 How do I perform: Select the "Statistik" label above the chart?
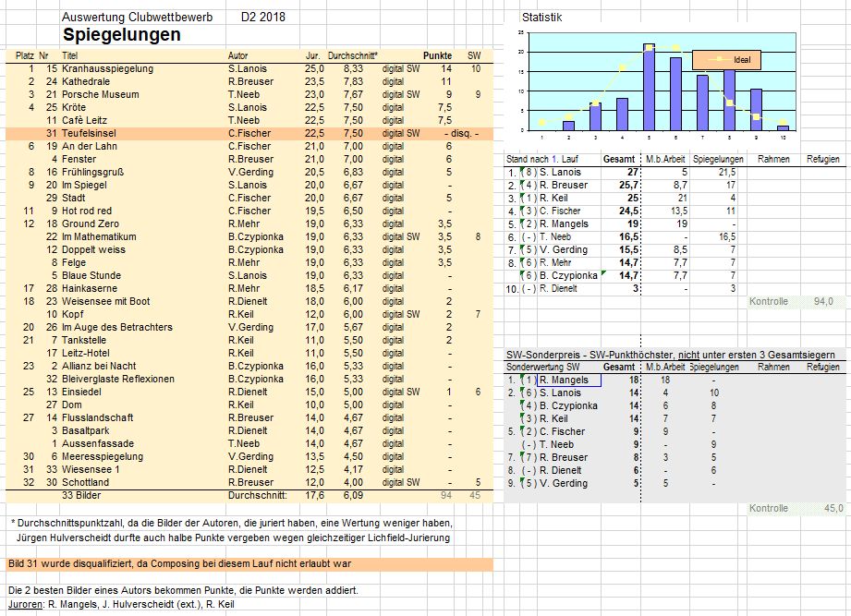coord(541,18)
